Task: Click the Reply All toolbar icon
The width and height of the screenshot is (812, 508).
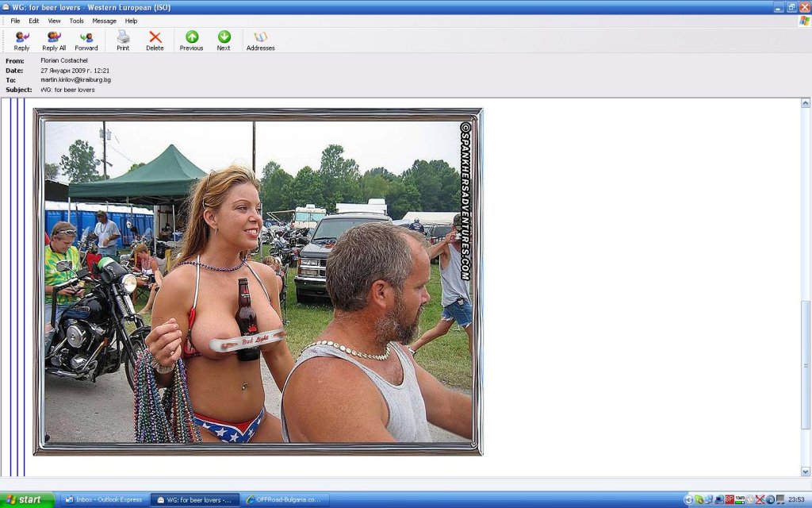Action: tap(54, 41)
